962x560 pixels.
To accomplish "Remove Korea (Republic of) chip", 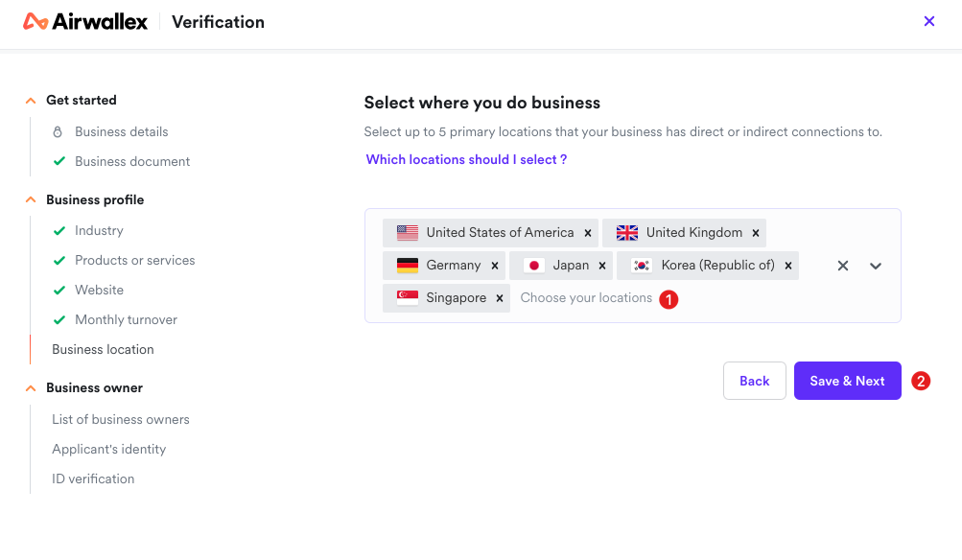I will pyautogui.click(x=788, y=266).
